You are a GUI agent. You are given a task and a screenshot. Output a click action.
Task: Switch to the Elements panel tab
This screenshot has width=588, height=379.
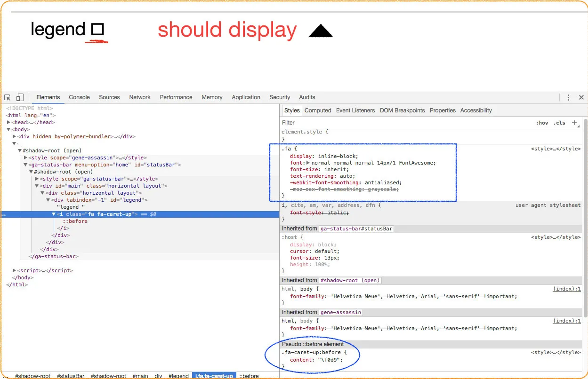click(48, 97)
